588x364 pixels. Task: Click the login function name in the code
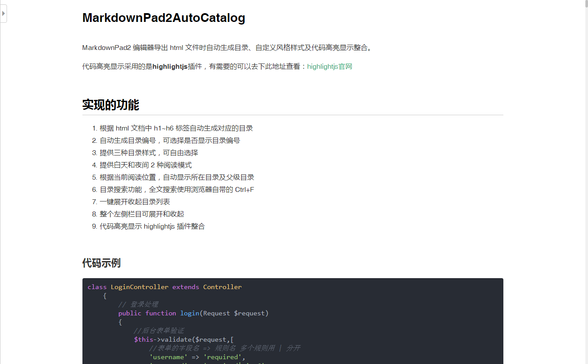[189, 313]
